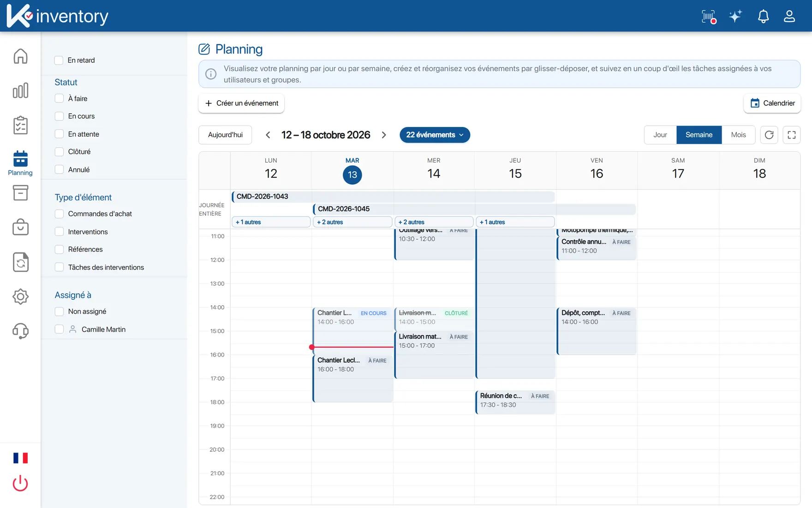Open the shopping bag sidebar icon
812x508 pixels.
20,227
